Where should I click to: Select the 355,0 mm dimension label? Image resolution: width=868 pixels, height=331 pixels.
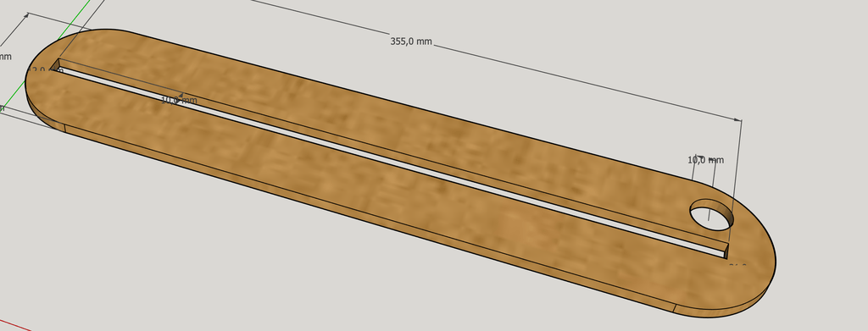[411, 41]
